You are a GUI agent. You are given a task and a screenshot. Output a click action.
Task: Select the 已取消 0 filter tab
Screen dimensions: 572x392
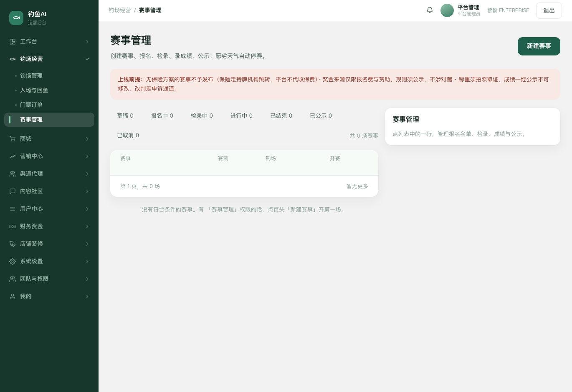coord(128,136)
